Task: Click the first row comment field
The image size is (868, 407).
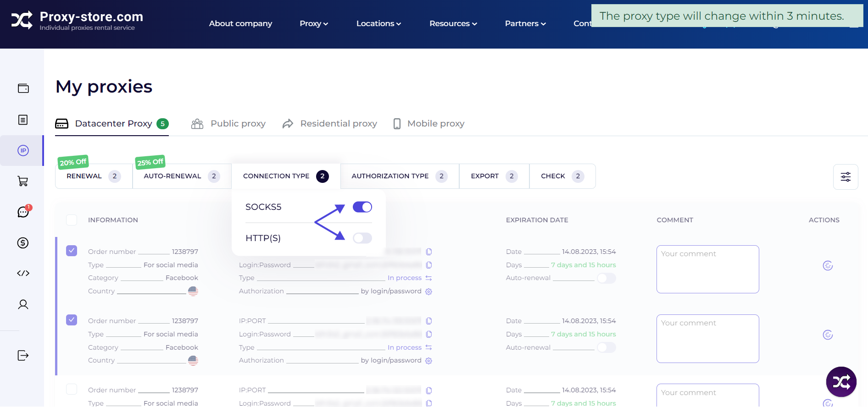Action: click(x=707, y=269)
